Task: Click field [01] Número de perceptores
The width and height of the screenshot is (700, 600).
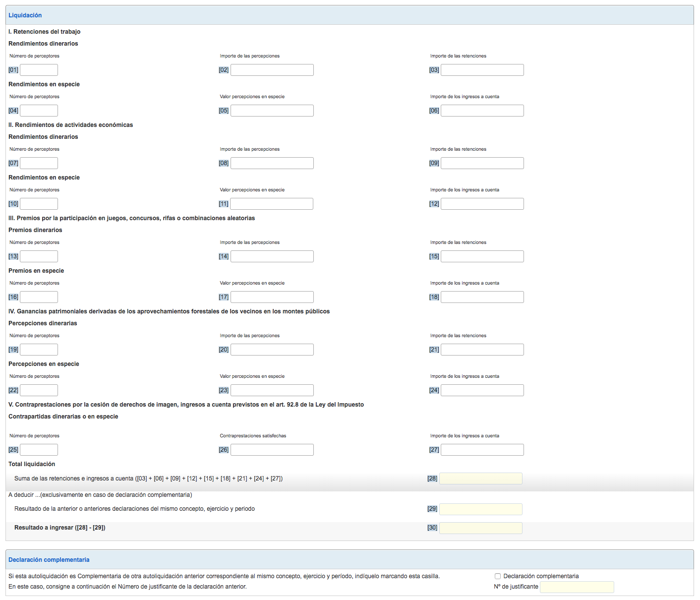Action: pos(39,70)
